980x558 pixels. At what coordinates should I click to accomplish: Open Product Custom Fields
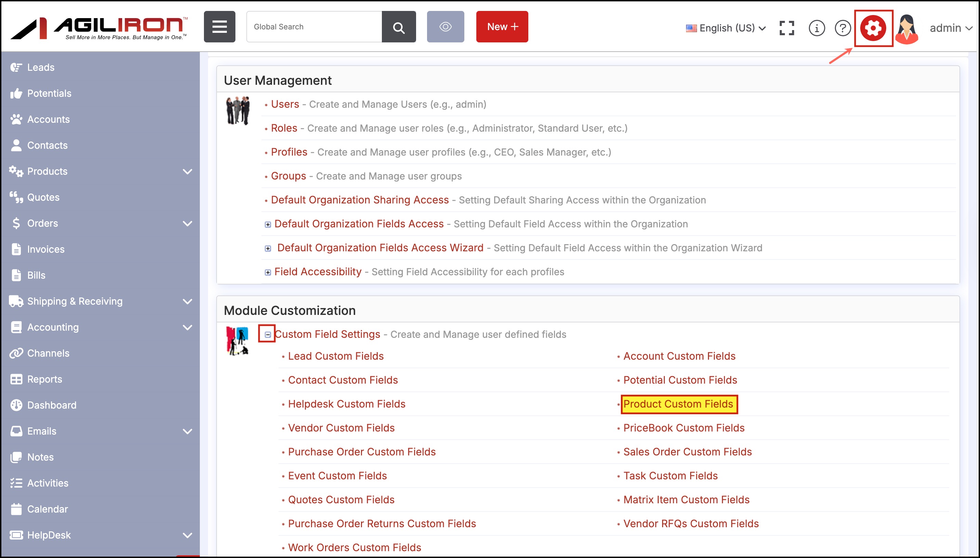click(x=678, y=404)
